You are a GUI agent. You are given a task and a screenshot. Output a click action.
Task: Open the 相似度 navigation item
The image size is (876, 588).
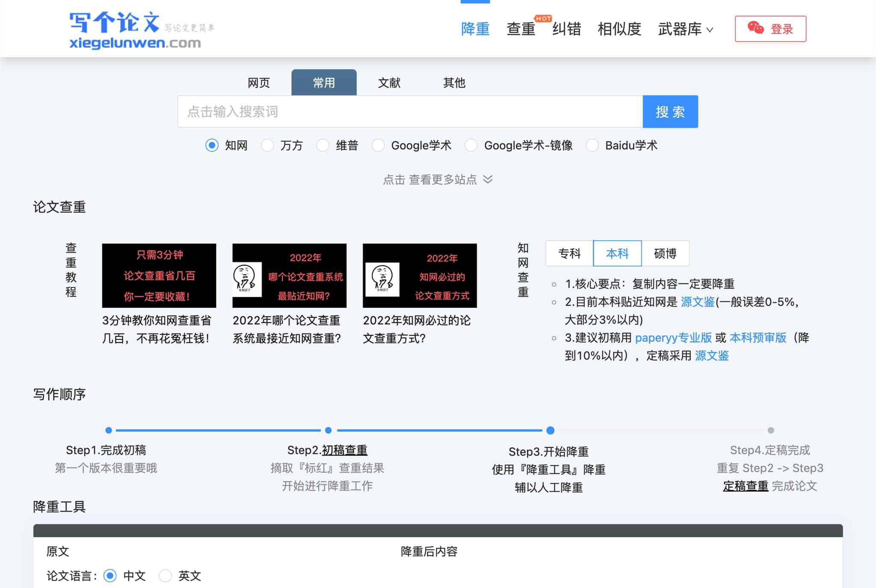pos(619,29)
